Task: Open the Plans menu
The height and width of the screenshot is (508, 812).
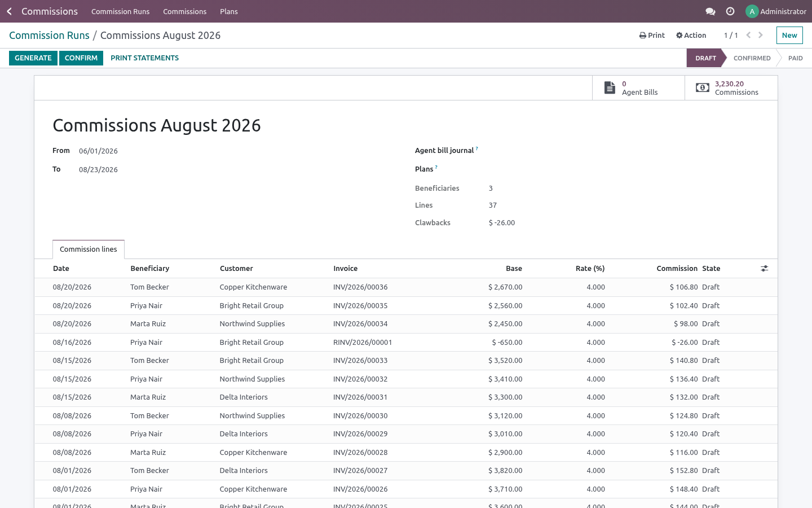Action: pos(229,11)
